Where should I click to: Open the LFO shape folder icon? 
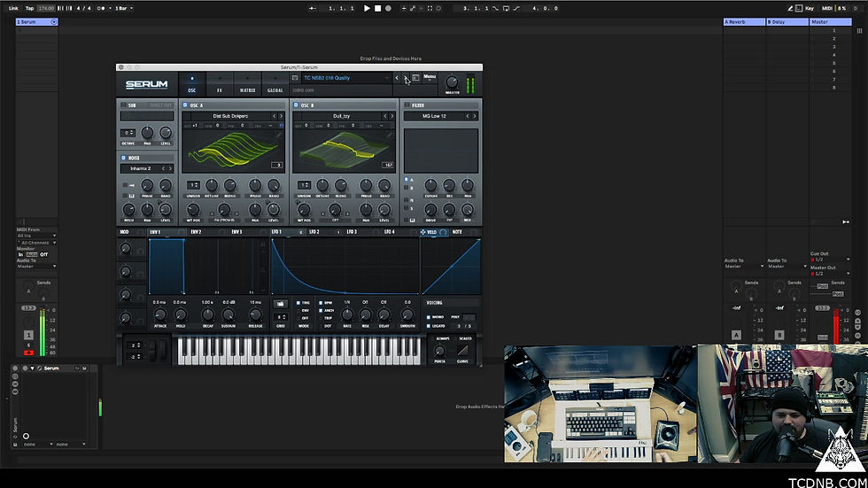pos(281,304)
